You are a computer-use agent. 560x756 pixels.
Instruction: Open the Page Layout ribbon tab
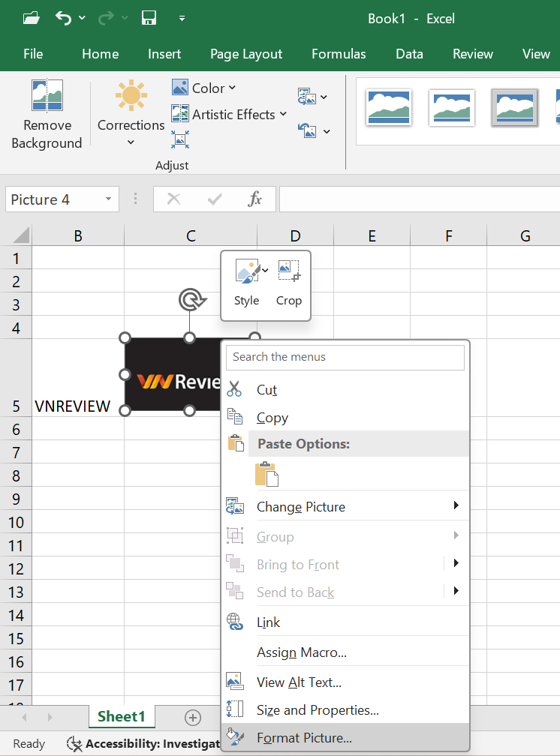(x=246, y=54)
